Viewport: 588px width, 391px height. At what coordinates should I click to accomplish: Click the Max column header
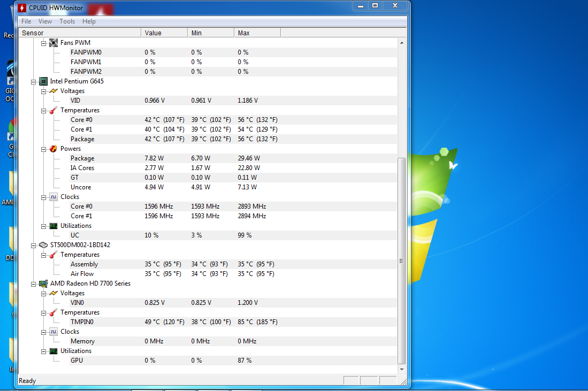pos(257,33)
